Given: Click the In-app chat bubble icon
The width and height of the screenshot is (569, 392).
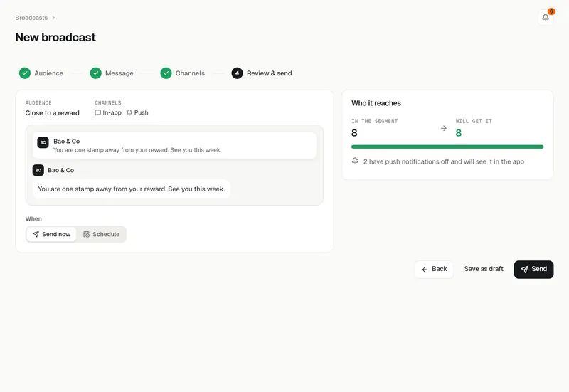Looking at the screenshot, I should [x=97, y=112].
